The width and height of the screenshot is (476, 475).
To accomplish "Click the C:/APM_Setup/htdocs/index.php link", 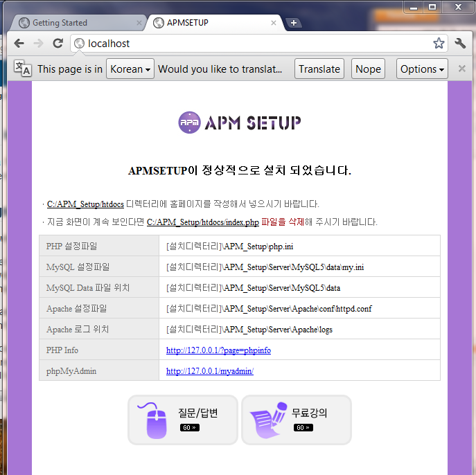I will tap(203, 222).
